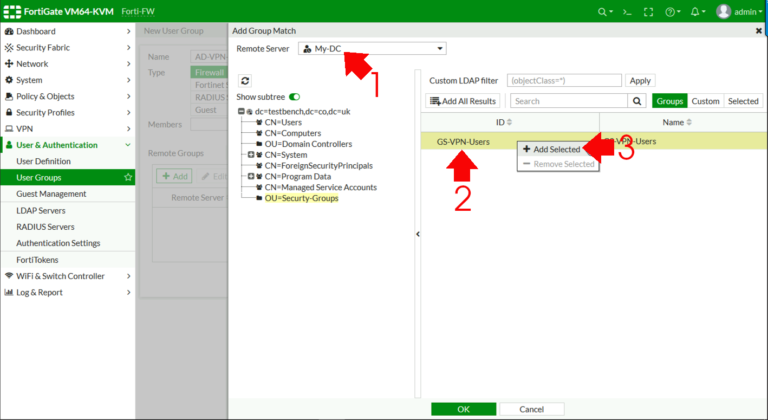Click Add All Results button
This screenshot has height=420, width=768.
tap(463, 101)
